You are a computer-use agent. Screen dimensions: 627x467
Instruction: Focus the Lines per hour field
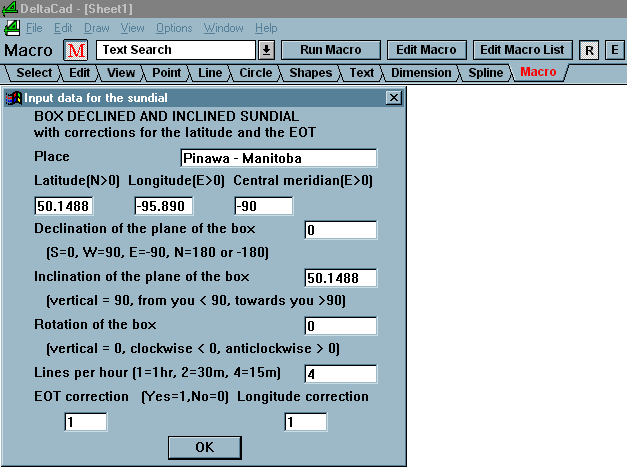340,374
